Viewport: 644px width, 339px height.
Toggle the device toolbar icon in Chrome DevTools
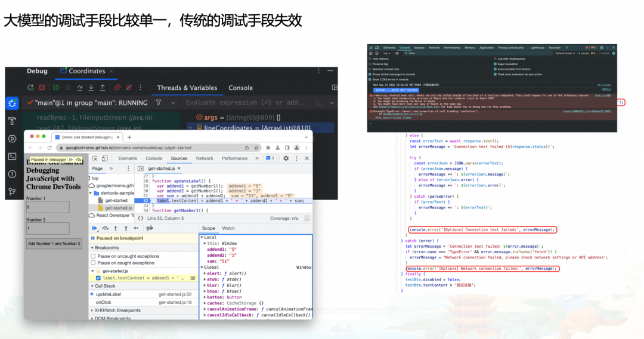(x=105, y=158)
